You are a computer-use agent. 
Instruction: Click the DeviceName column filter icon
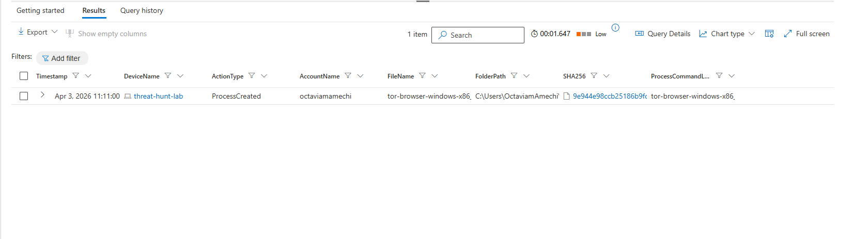(x=168, y=75)
